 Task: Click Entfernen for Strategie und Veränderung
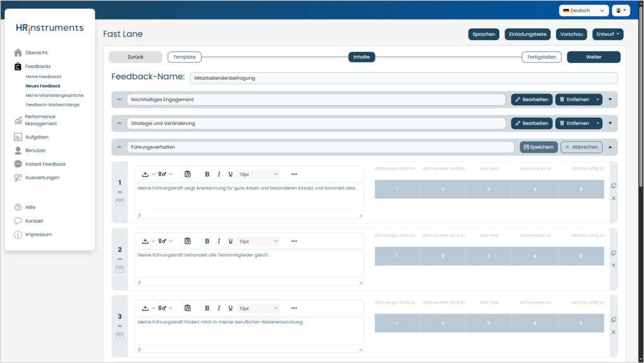(x=574, y=123)
